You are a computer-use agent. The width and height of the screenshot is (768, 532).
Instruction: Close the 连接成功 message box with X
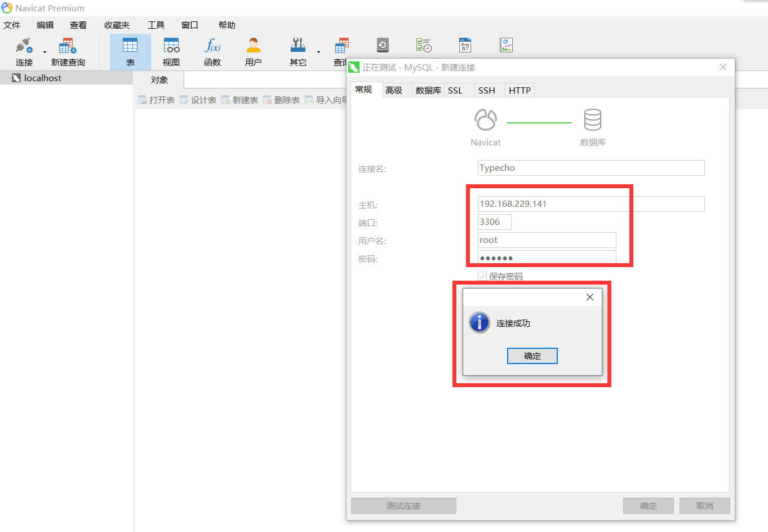[x=590, y=297]
